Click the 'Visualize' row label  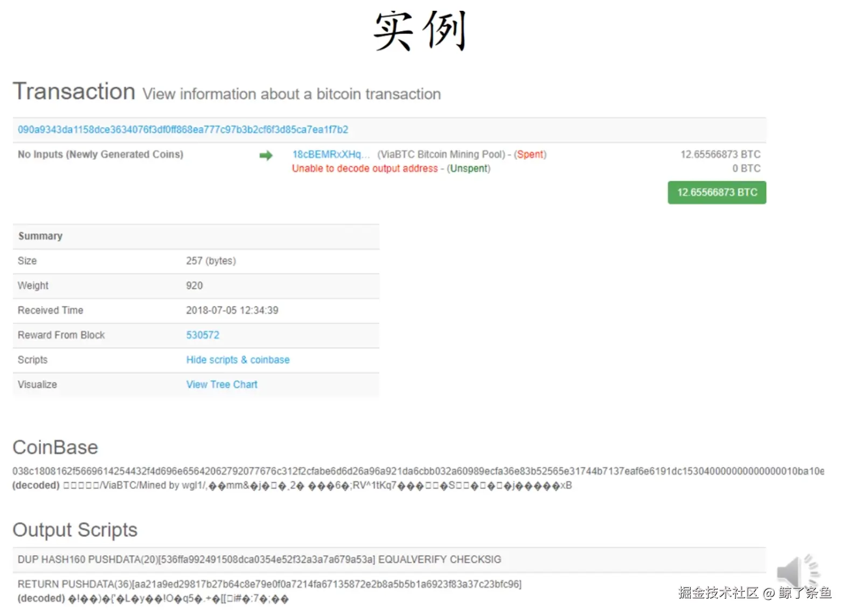coord(37,384)
